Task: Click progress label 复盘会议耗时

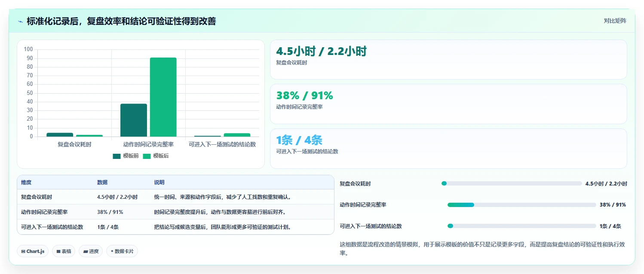Action: point(355,184)
